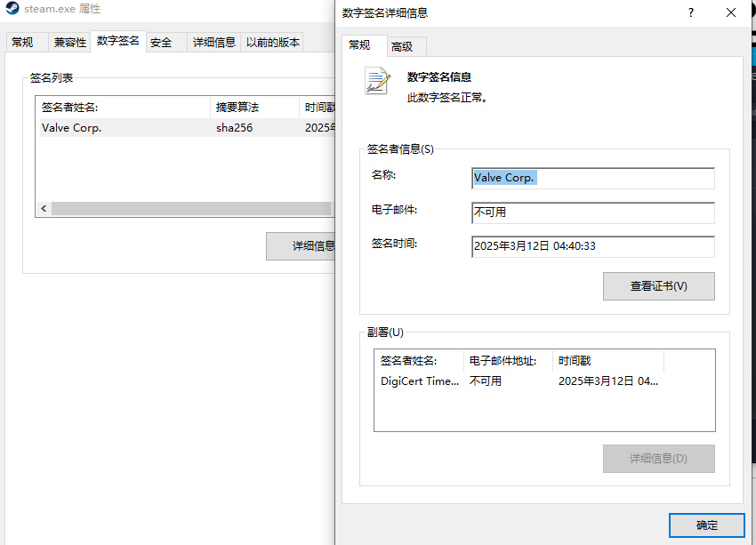
Task: Click sha256 in the signature list
Action: [234, 128]
